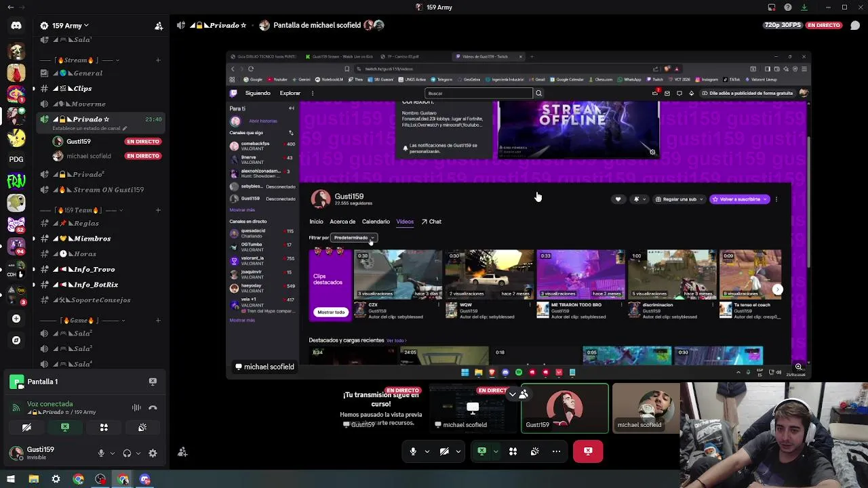The image size is (868, 488).
Task: Toggle screen share green button in voice panel
Action: coord(65,428)
